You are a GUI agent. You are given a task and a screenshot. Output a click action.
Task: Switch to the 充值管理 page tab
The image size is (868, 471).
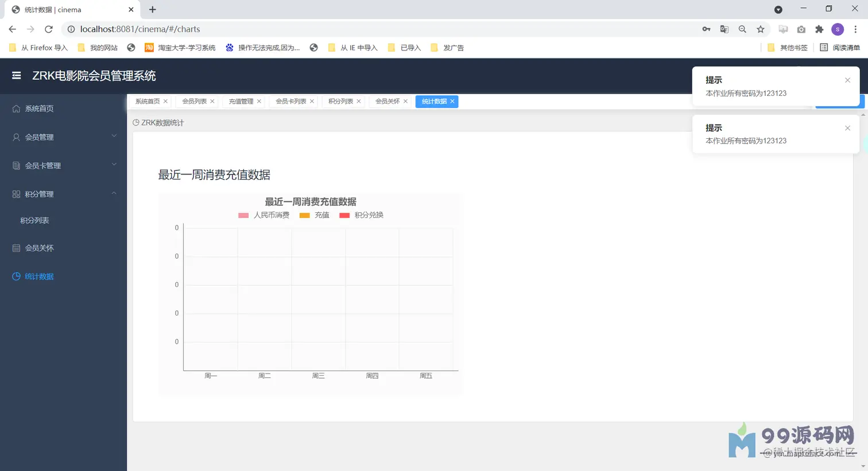click(241, 102)
